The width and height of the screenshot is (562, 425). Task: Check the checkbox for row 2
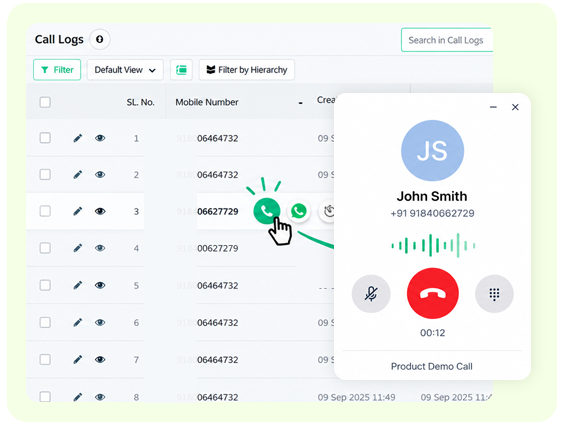pyautogui.click(x=45, y=175)
